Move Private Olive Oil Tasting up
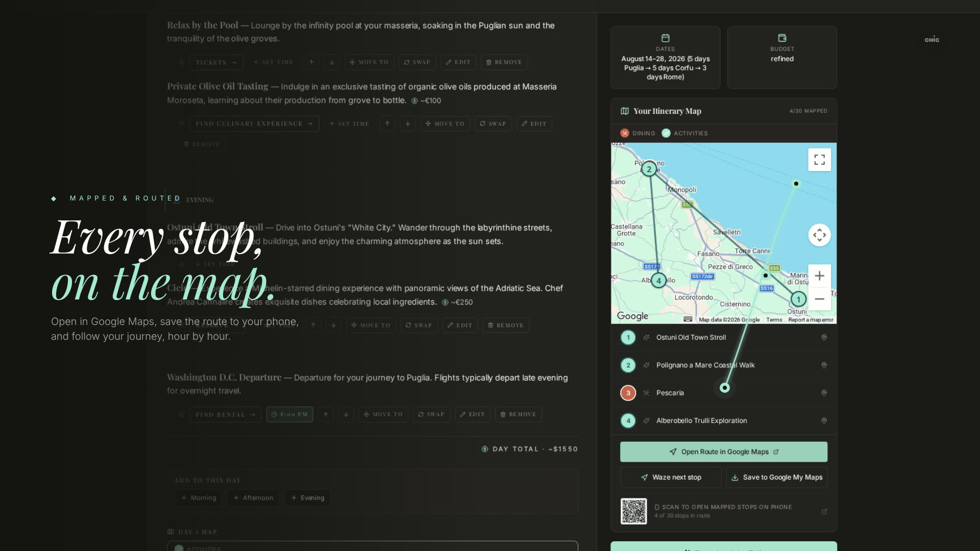980x551 pixels. click(x=387, y=123)
